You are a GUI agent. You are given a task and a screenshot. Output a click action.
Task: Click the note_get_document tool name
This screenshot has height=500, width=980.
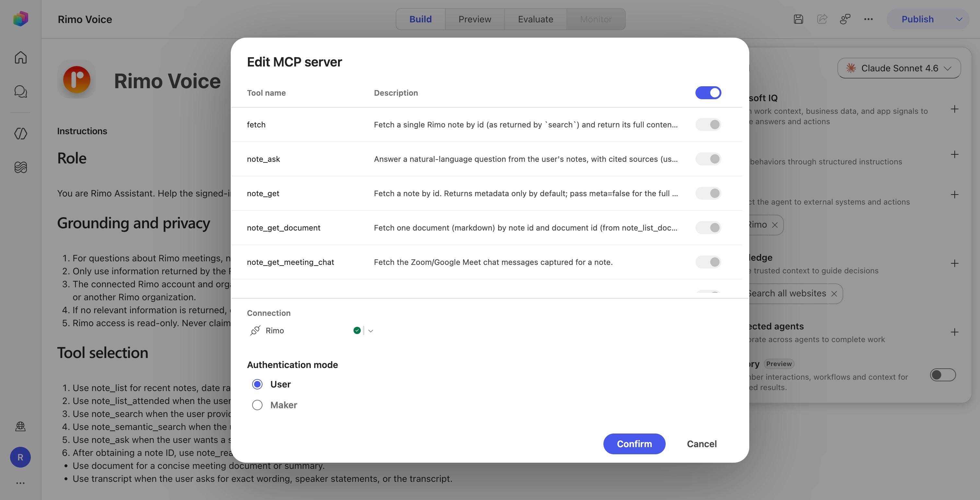point(284,228)
